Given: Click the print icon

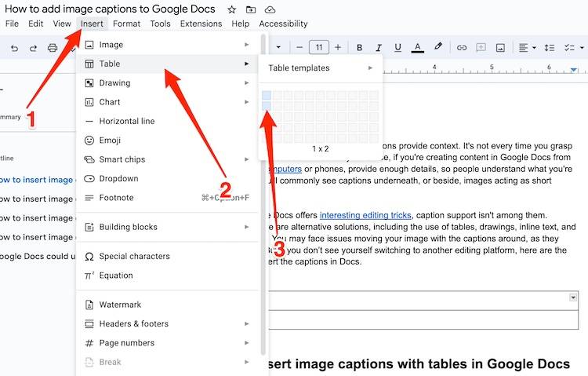Looking at the screenshot, I should [53, 48].
